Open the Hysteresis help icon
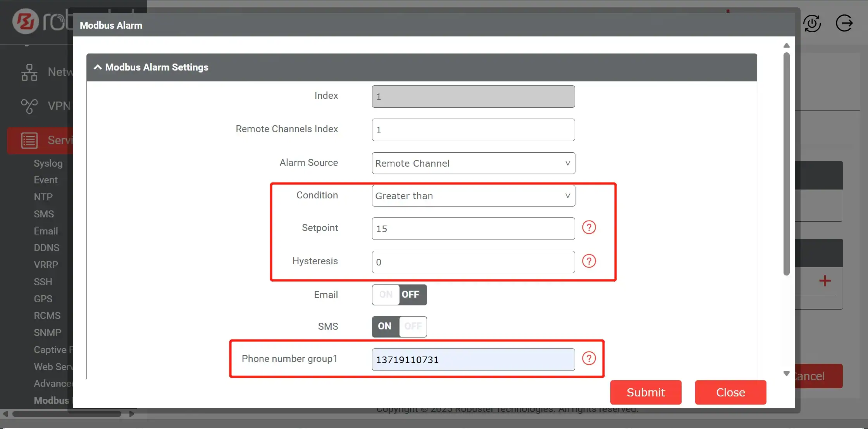This screenshot has width=868, height=429. click(589, 261)
